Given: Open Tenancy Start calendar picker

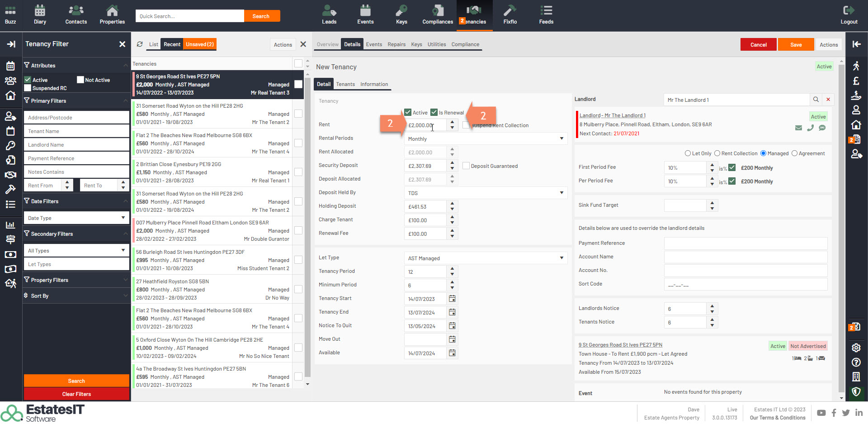Looking at the screenshot, I should pos(452,299).
